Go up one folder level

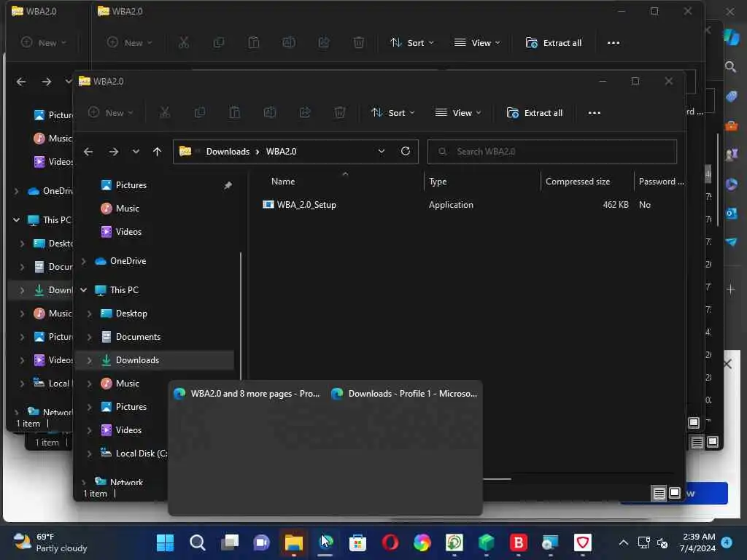coord(158,152)
